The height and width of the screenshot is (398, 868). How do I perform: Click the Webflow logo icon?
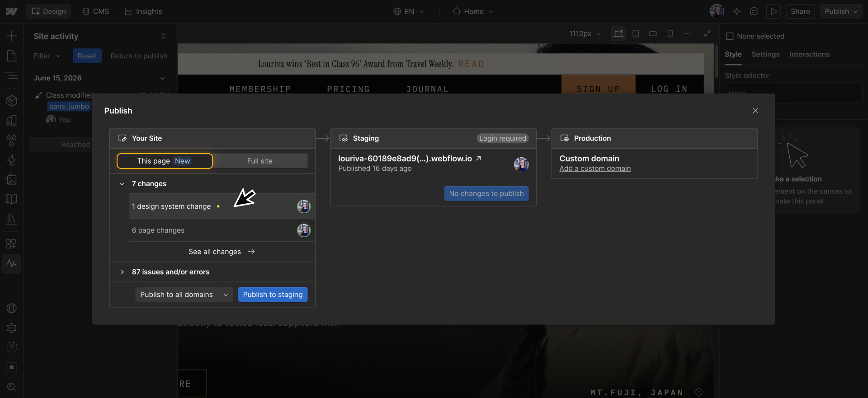pos(12,11)
